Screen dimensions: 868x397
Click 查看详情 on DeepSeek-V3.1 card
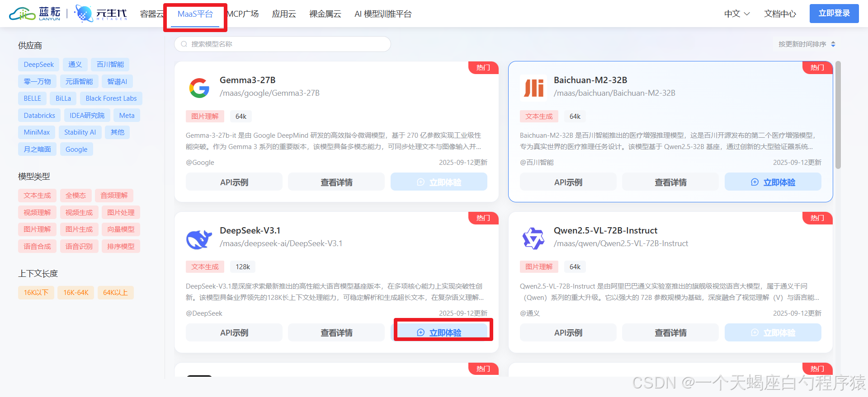click(x=336, y=333)
